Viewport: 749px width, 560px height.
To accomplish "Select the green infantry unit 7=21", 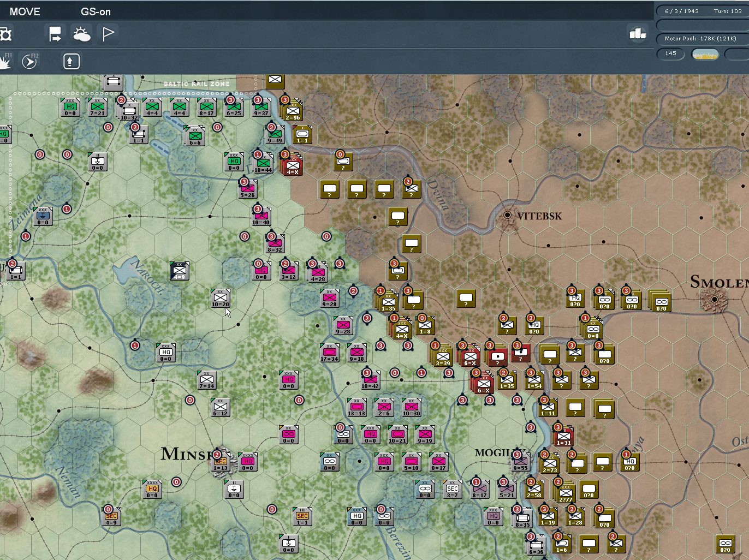I will coord(98,108).
